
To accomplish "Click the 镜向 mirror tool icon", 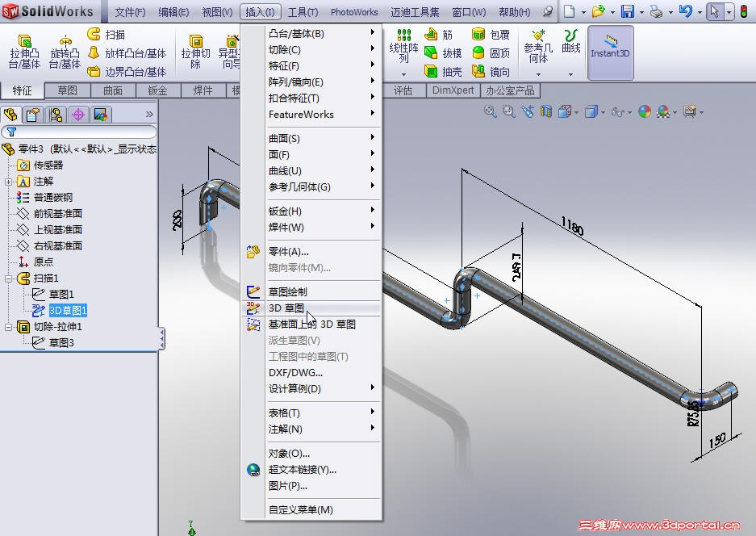I will coord(478,71).
